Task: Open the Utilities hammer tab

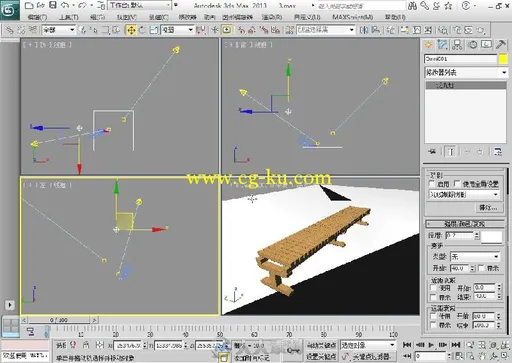Action: (x=500, y=45)
